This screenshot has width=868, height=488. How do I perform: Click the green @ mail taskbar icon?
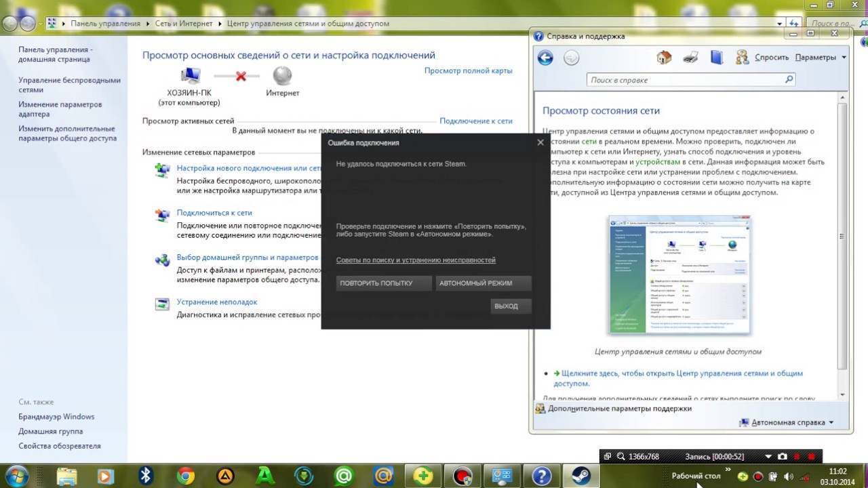[x=344, y=476]
